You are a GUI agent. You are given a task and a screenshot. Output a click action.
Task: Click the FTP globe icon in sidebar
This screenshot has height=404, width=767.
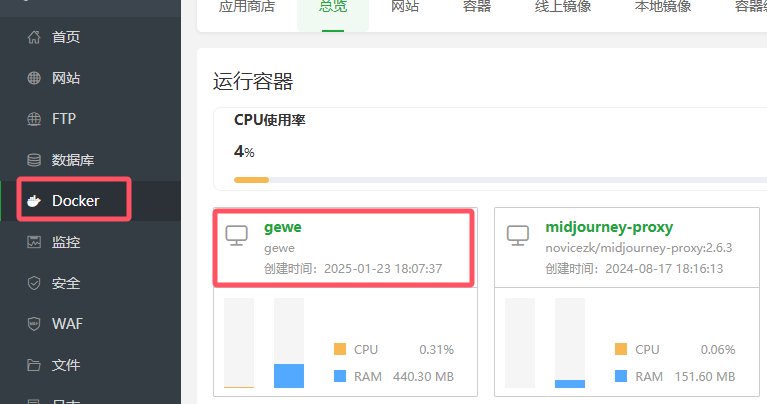click(x=34, y=119)
